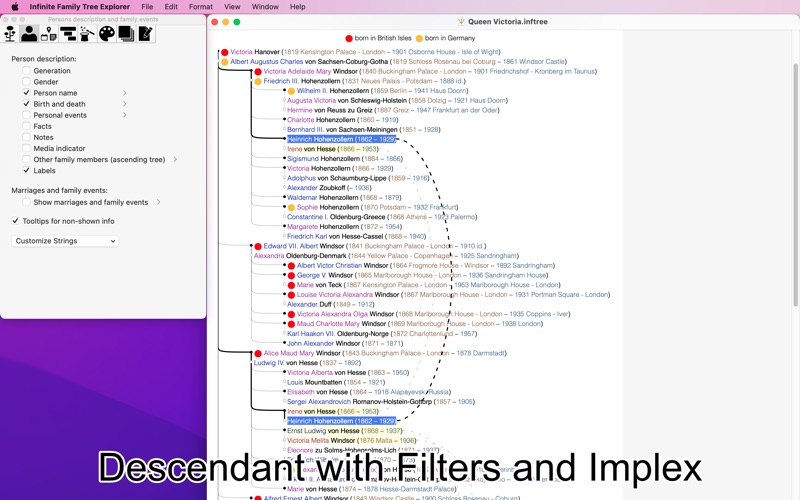The width and height of the screenshot is (800, 500).
Task: Check Other family members (ascending tree)
Action: pos(27,159)
